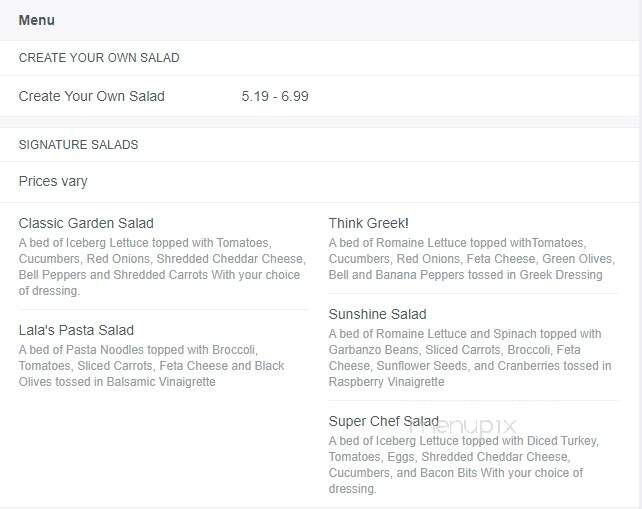Click the Menu heading
This screenshot has height=509, width=642.
(36, 20)
